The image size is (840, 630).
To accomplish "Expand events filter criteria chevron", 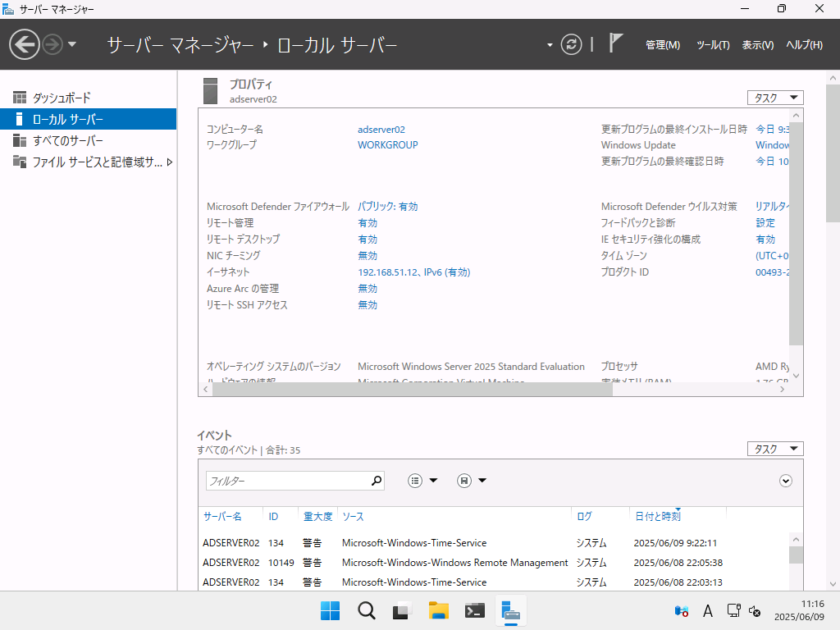I will [x=785, y=481].
